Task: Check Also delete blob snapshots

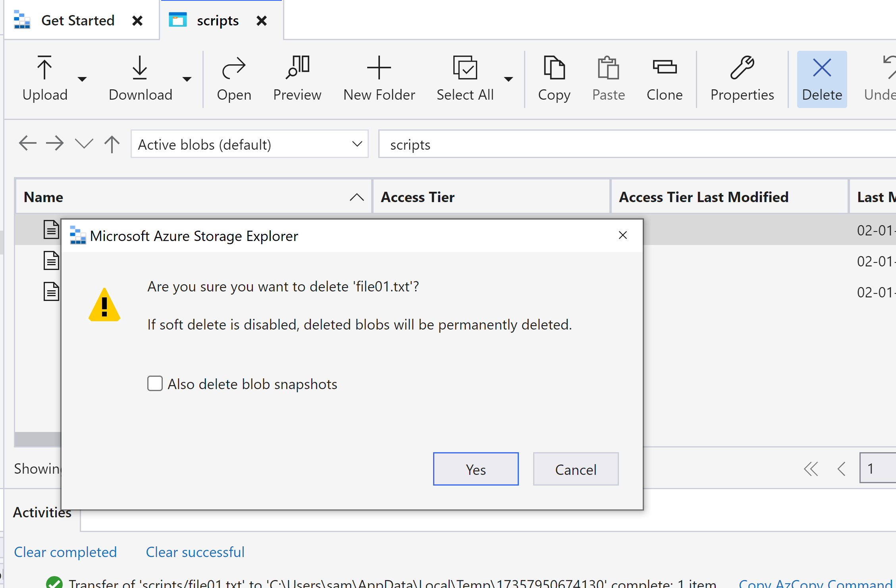Action: coord(155,384)
